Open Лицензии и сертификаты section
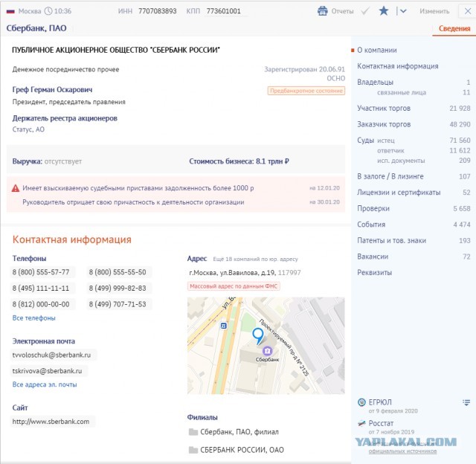 (399, 193)
